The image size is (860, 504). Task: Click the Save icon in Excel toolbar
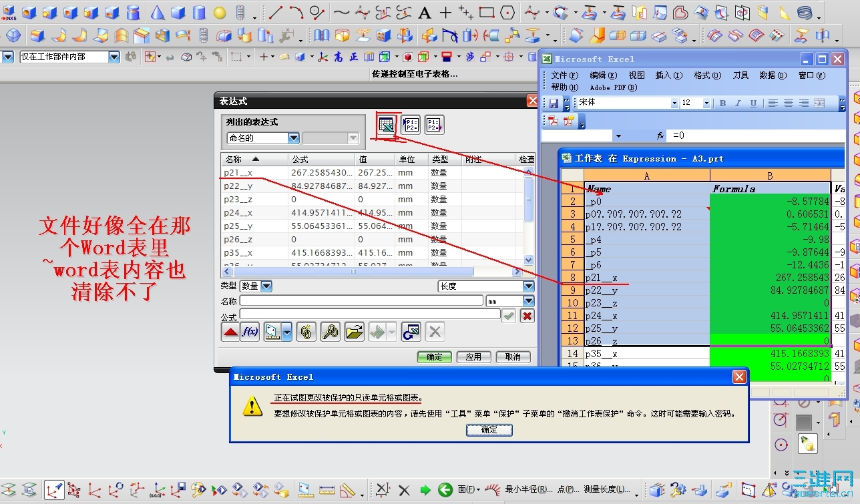pyautogui.click(x=554, y=103)
